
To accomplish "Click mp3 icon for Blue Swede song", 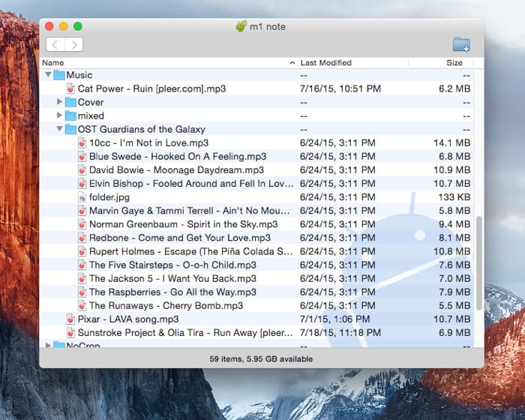I will pos(82,157).
